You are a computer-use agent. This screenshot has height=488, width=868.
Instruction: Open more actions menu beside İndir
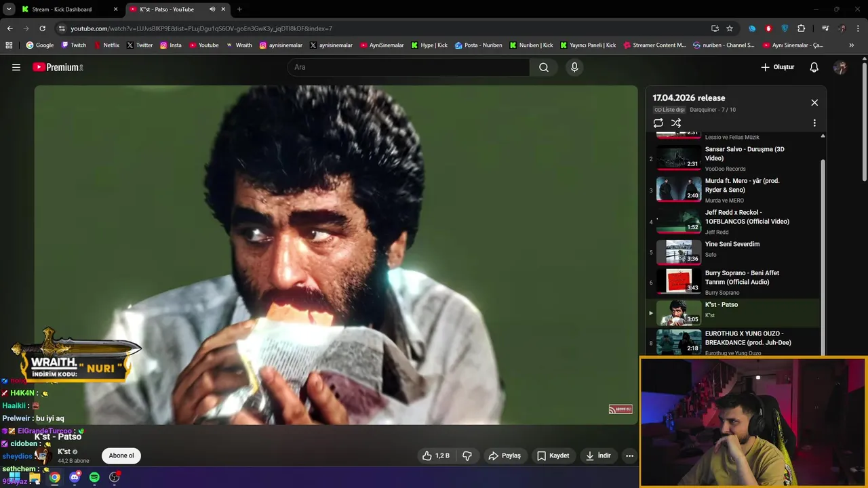click(629, 455)
